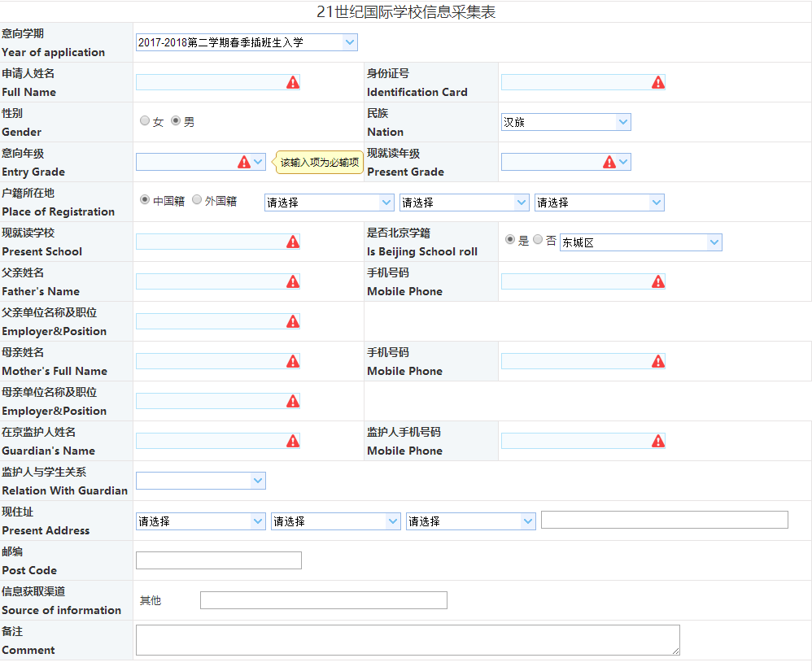Open first Present Address 请选择 dropdown
812x671 pixels.
pyautogui.click(x=200, y=521)
